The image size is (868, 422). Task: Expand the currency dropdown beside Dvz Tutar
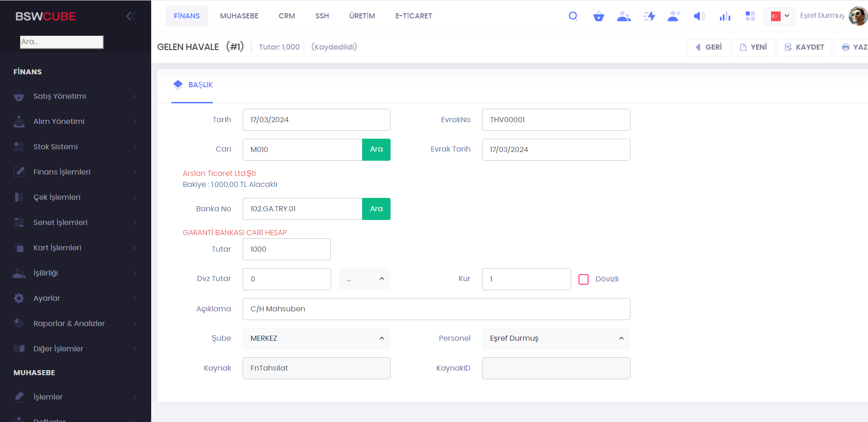[365, 279]
